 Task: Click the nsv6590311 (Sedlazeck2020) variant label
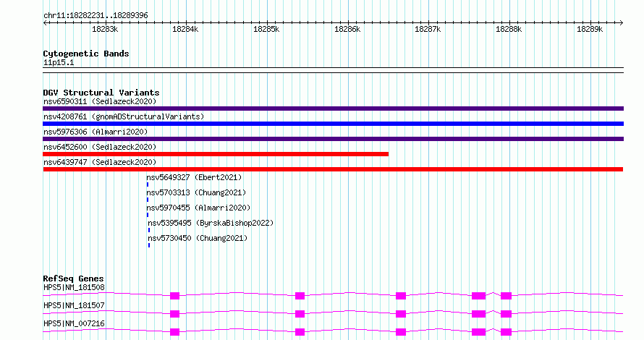[x=100, y=101]
